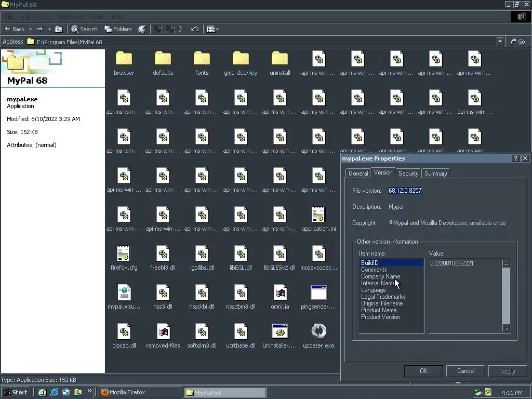Click OK in Properties dialog
532x399 pixels.
423,371
